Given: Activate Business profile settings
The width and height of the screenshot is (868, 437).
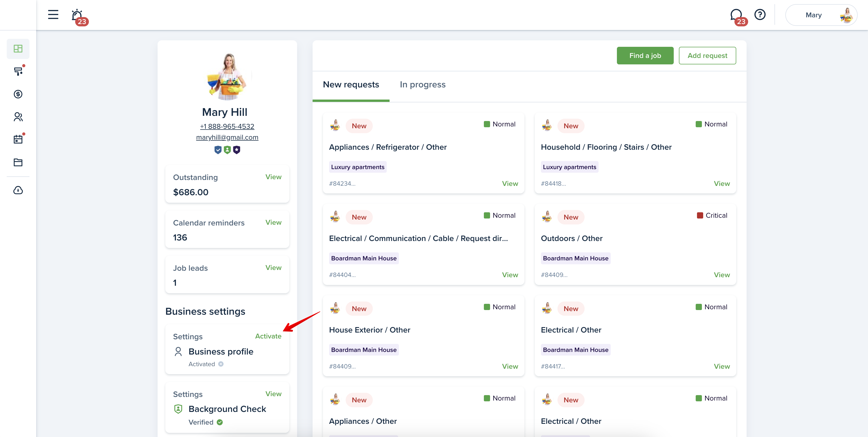Looking at the screenshot, I should pyautogui.click(x=268, y=336).
